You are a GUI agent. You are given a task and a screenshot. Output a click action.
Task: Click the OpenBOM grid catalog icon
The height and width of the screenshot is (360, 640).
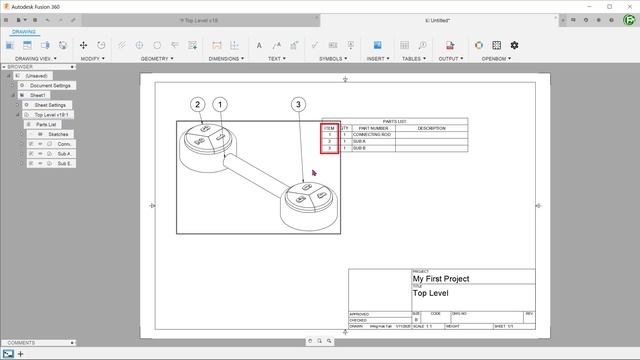(x=497, y=45)
